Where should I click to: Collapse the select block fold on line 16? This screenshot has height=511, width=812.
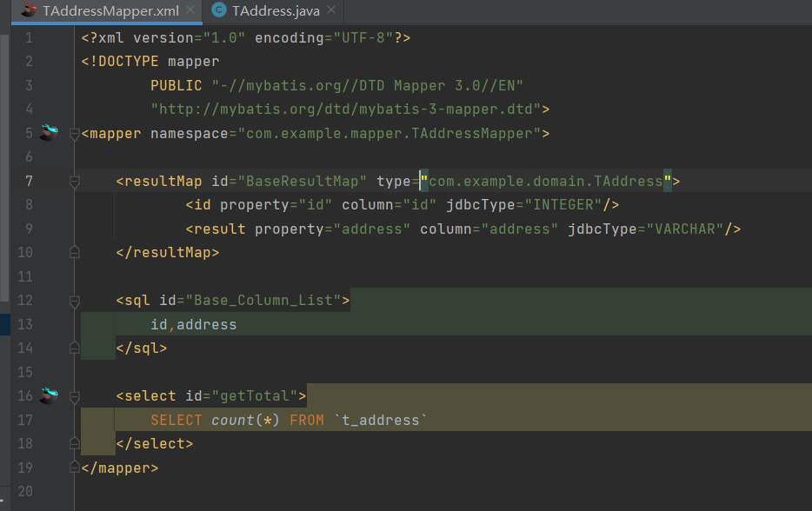tap(74, 397)
